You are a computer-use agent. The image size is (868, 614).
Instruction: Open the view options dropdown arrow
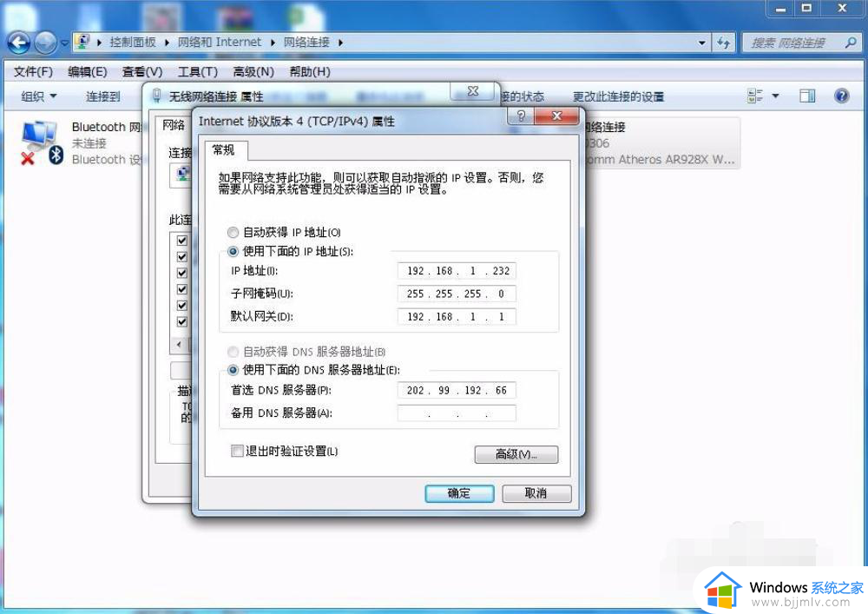click(775, 96)
